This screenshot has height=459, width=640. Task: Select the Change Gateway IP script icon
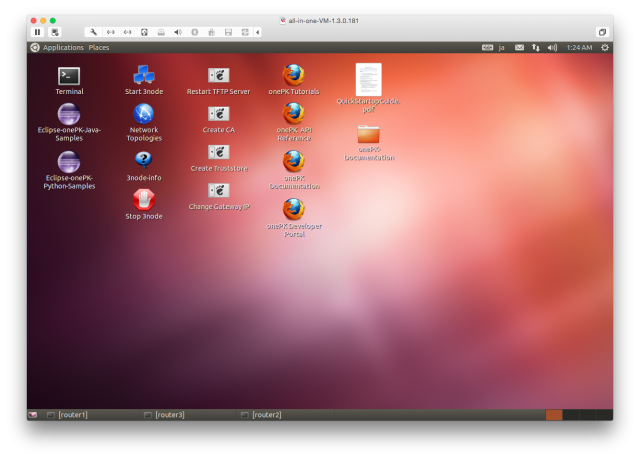point(219,191)
